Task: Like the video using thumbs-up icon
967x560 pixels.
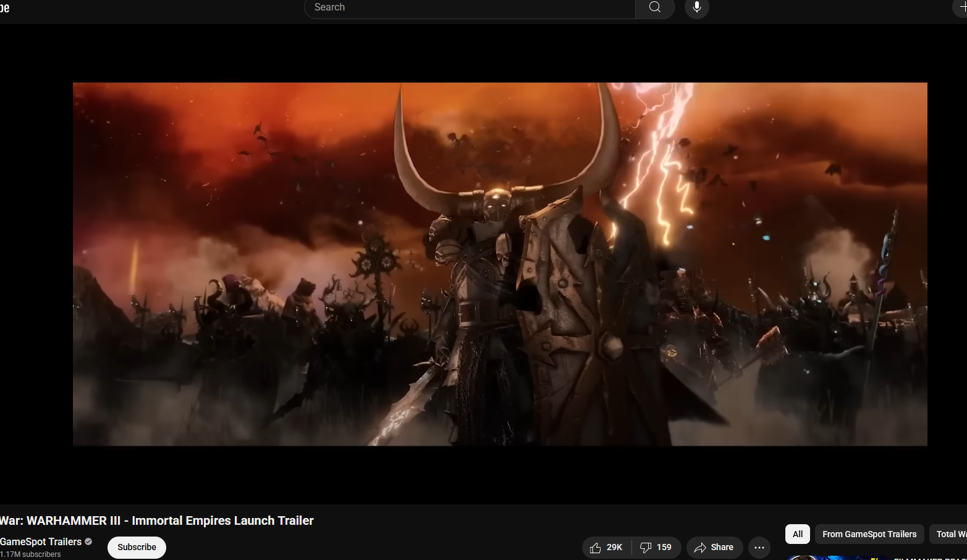Action: tap(595, 548)
